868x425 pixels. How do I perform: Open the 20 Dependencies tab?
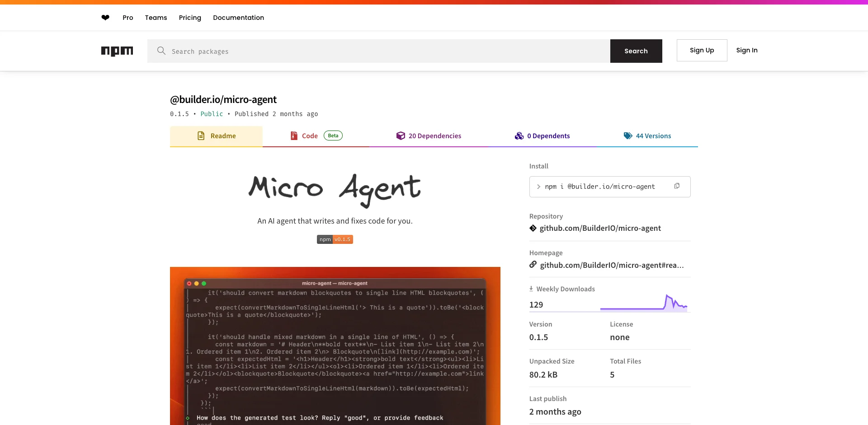click(x=429, y=136)
